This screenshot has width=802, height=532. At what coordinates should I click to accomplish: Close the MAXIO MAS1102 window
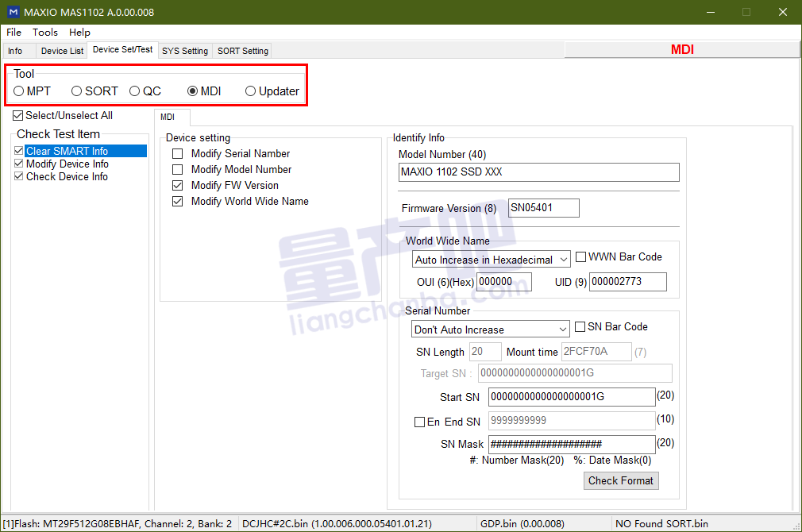click(783, 12)
